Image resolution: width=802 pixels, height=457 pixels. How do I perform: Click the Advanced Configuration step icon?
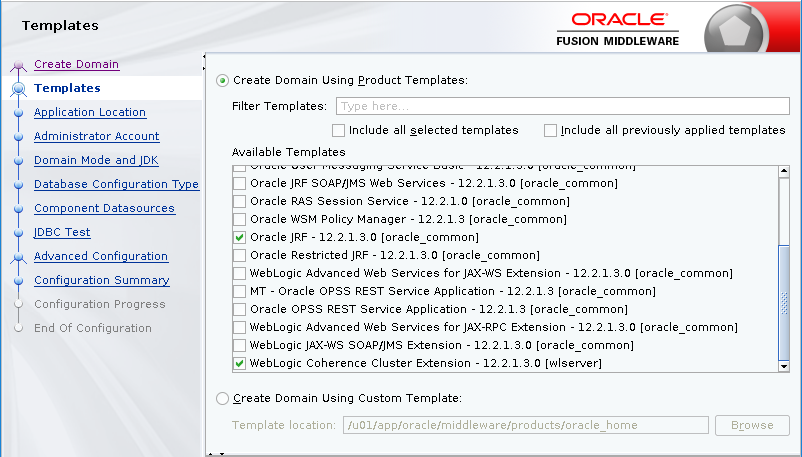(18, 258)
